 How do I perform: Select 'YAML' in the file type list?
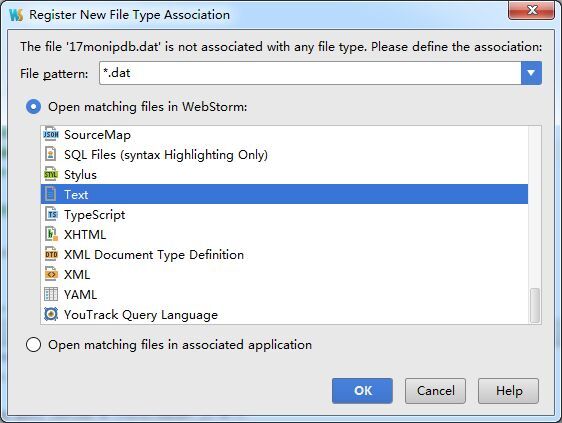284,295
